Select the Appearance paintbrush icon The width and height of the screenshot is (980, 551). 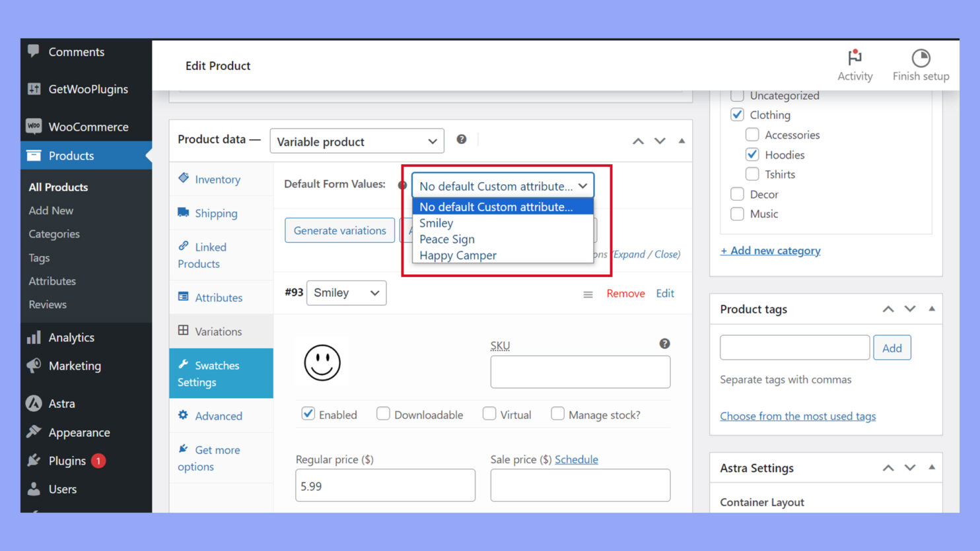pos(34,432)
